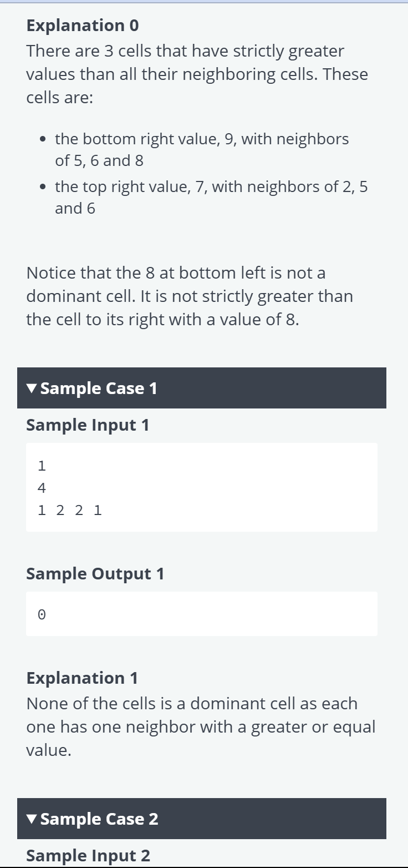Collapse the Sample Case 2 section
This screenshot has width=408, height=868.
click(202, 819)
